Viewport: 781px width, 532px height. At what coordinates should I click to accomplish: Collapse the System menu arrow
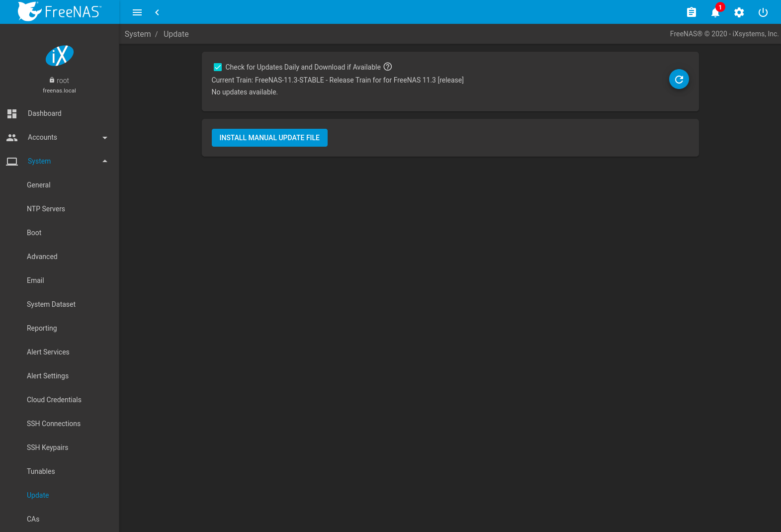[x=104, y=161]
